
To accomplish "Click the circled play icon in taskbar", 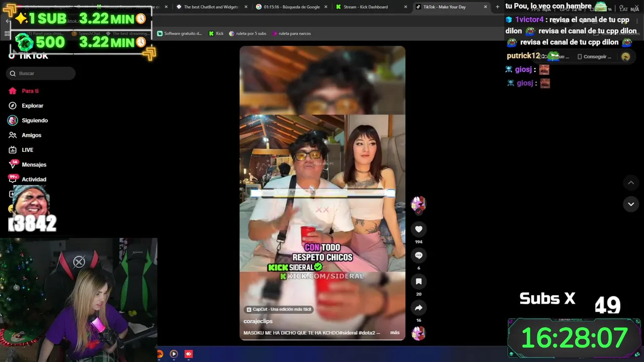I will click(174, 354).
